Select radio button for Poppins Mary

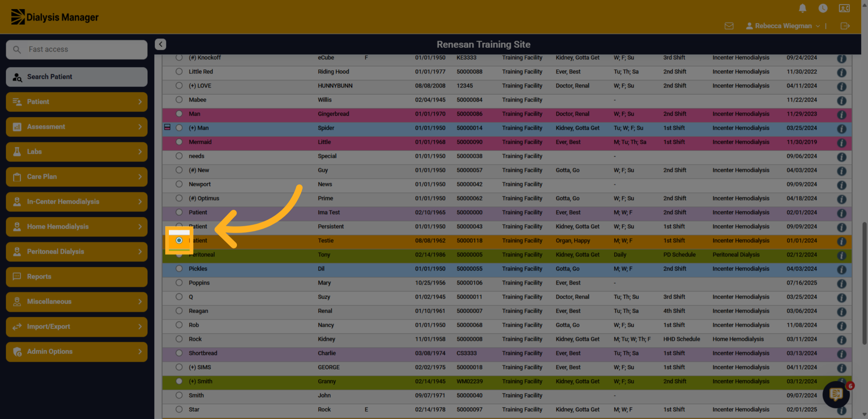pyautogui.click(x=179, y=283)
